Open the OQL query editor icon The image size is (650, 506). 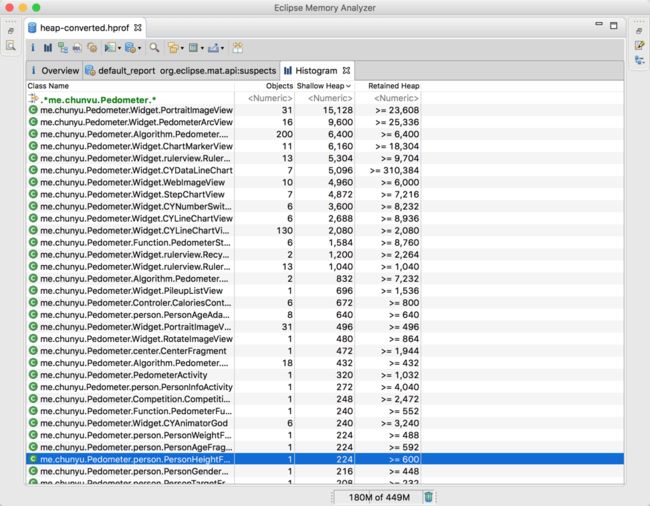pyautogui.click(x=77, y=48)
